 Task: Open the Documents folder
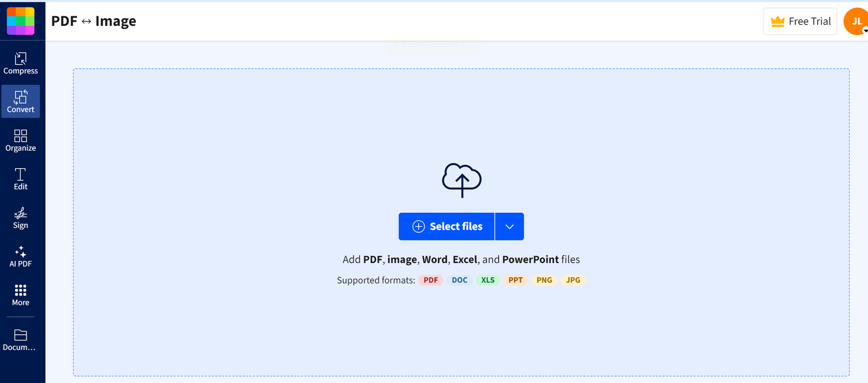20,340
